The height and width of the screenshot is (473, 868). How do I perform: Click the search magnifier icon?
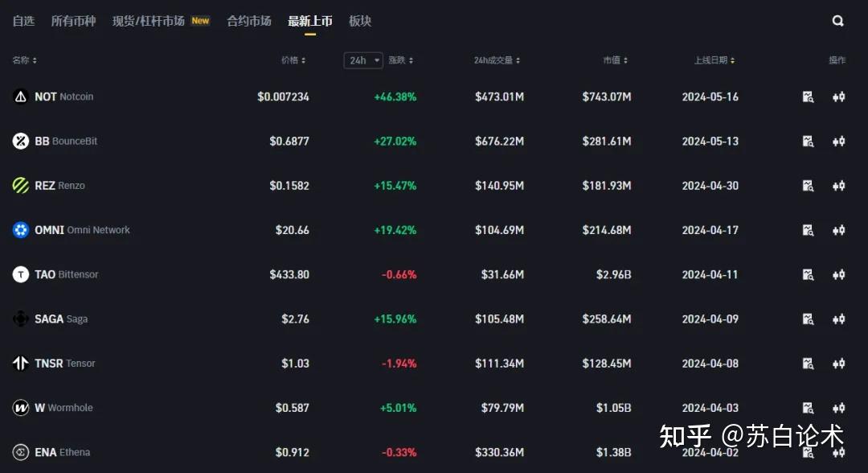tap(837, 20)
